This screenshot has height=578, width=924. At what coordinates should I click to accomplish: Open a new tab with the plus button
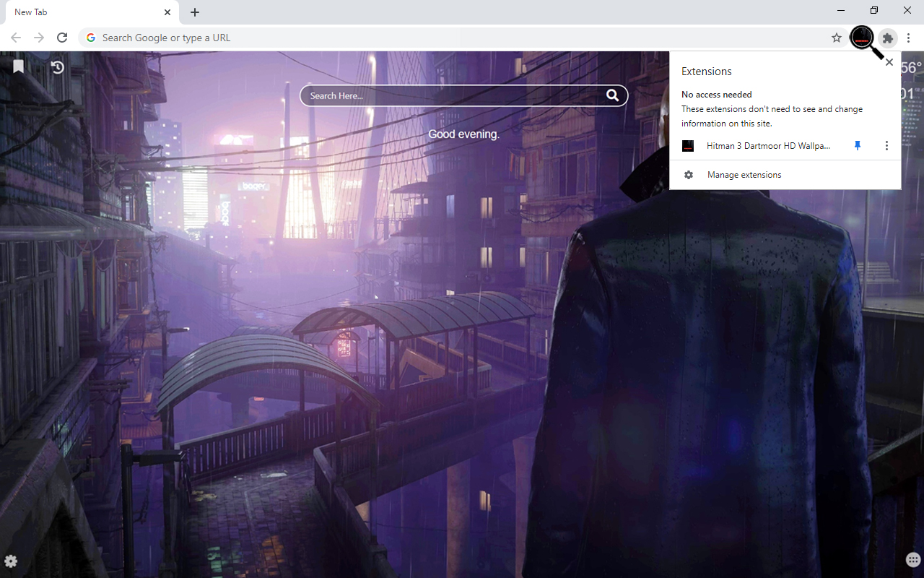coord(195,12)
